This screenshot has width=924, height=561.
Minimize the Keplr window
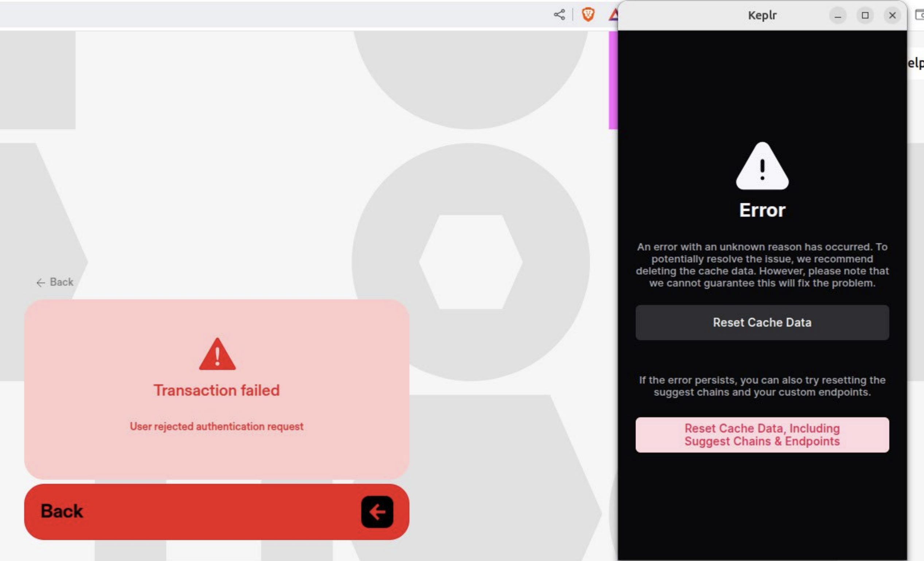click(838, 15)
